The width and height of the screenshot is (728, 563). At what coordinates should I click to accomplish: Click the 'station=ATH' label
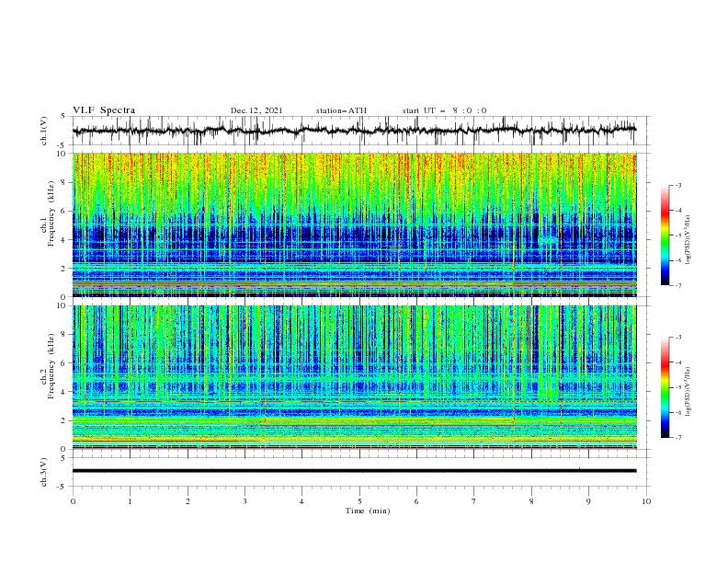[341, 110]
